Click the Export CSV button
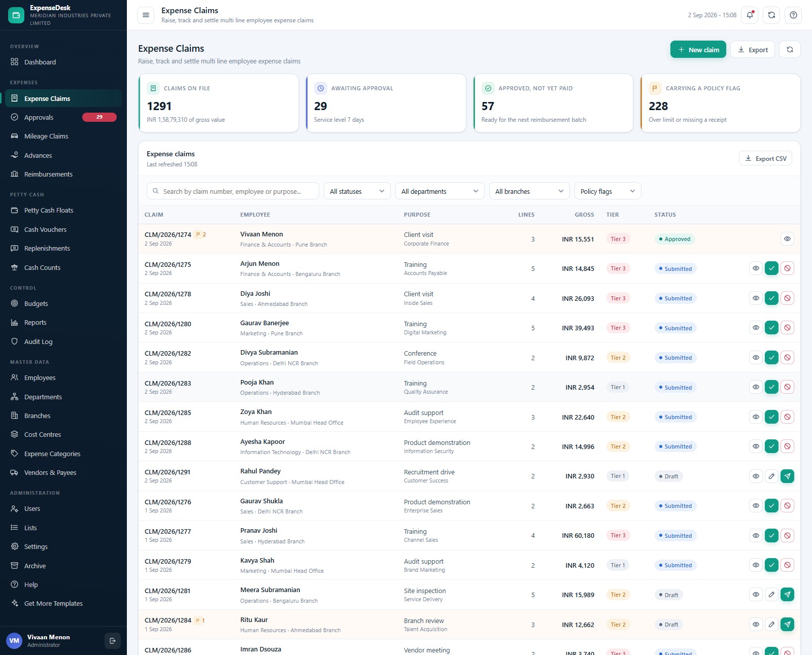The height and width of the screenshot is (655, 812). [x=765, y=158]
